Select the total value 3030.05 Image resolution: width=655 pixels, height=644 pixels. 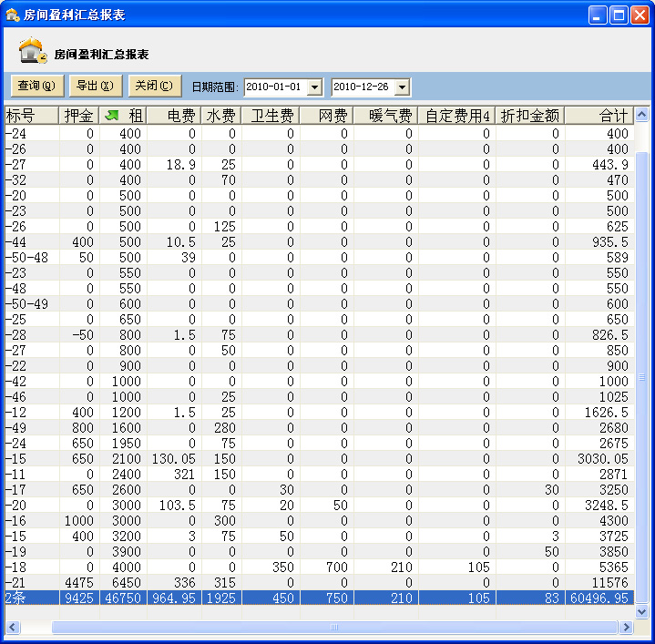[x=599, y=459]
